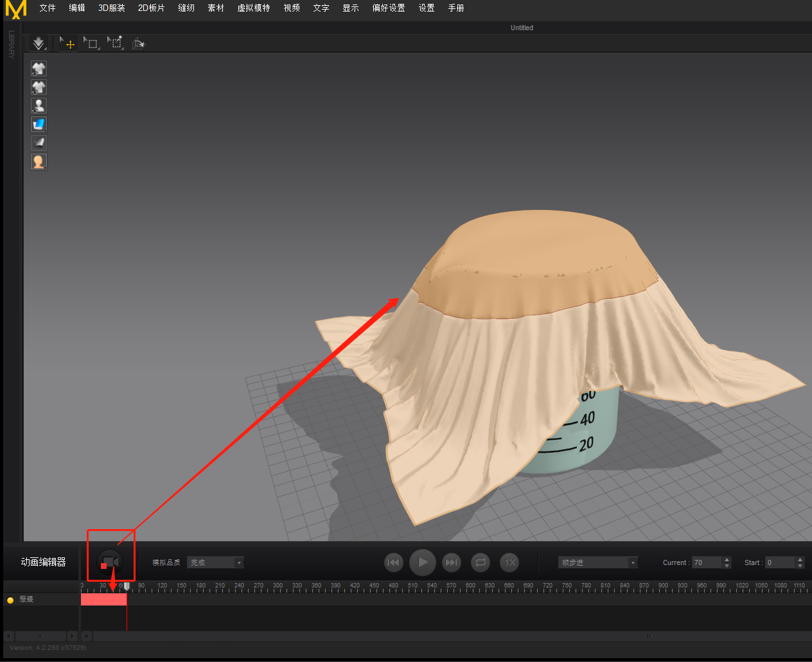
Task: Click the timeline playhead marker
Action: point(127,586)
